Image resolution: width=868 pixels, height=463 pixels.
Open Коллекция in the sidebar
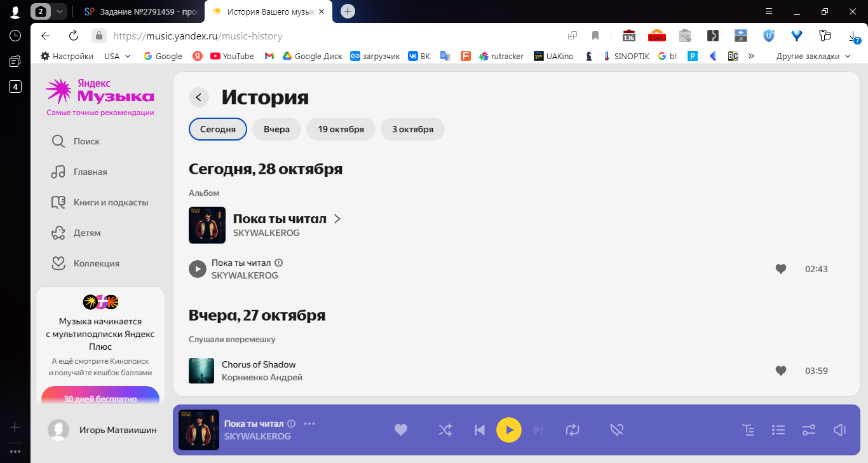coord(86,263)
